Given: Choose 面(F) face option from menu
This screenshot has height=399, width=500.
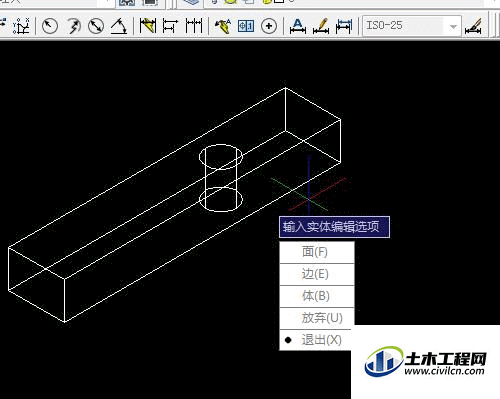Looking at the screenshot, I should pyautogui.click(x=316, y=252).
